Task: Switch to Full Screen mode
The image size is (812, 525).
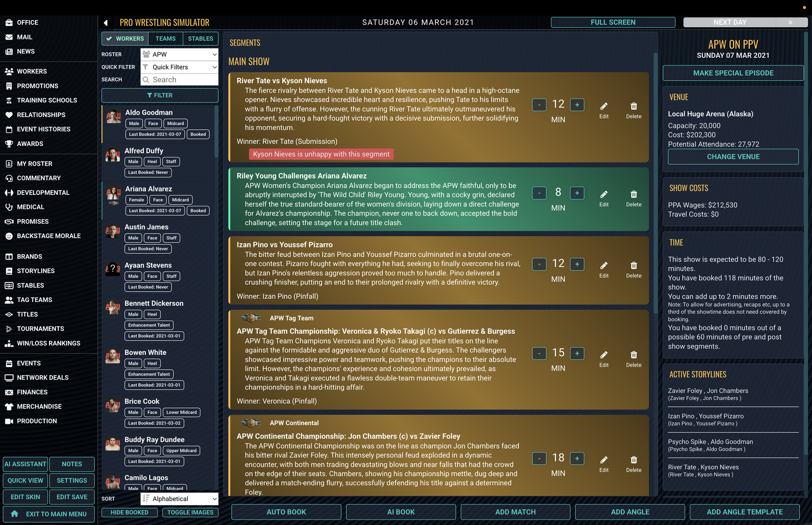Action: (613, 22)
